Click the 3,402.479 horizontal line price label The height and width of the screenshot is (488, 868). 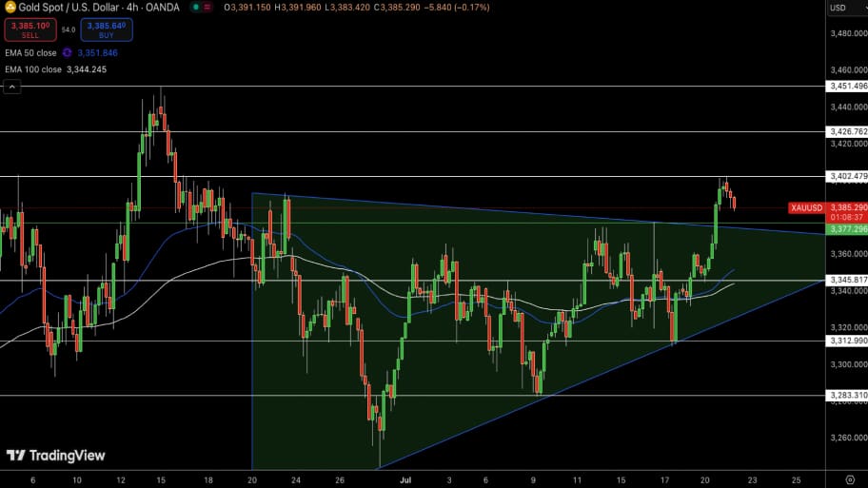(x=847, y=177)
